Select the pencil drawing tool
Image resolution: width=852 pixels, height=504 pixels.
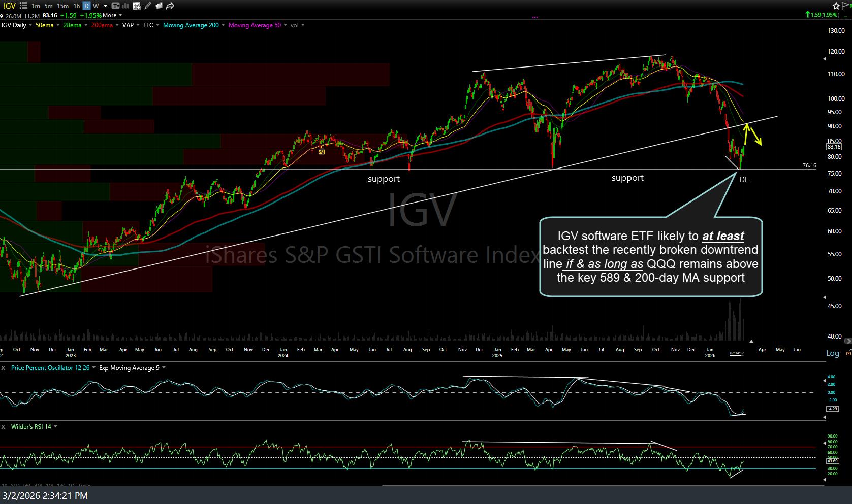[x=148, y=6]
